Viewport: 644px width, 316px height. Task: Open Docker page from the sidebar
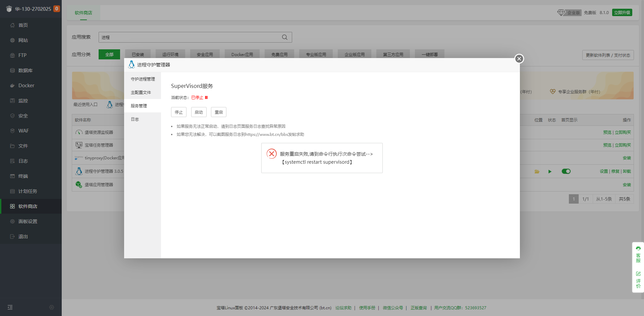pyautogui.click(x=26, y=86)
